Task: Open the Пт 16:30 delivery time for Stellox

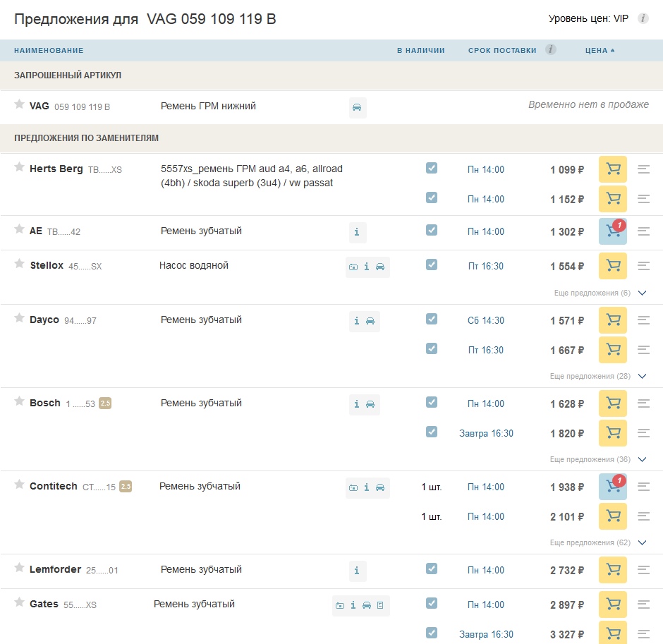Action: coord(486,267)
